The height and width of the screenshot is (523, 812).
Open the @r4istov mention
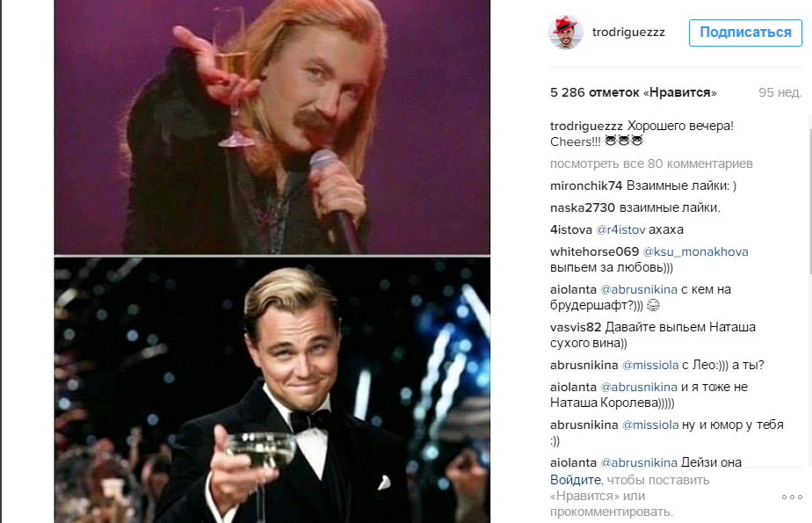click(620, 229)
